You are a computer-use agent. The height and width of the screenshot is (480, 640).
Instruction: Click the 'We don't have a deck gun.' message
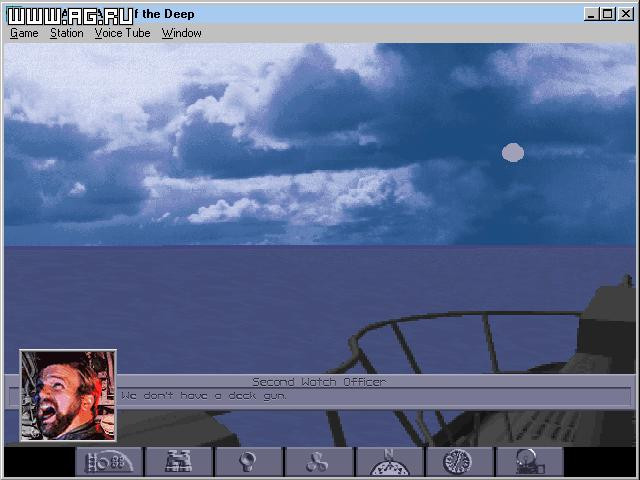(x=204, y=396)
